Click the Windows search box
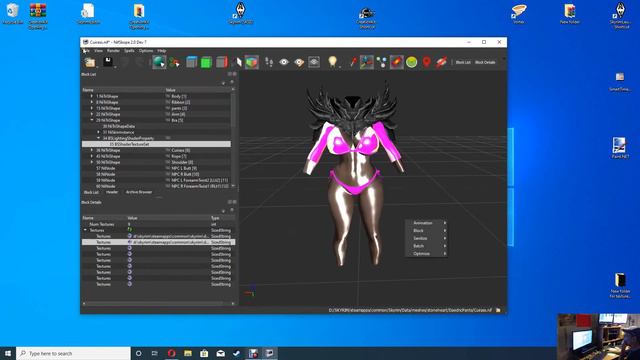640x360 pixels. tap(73, 353)
